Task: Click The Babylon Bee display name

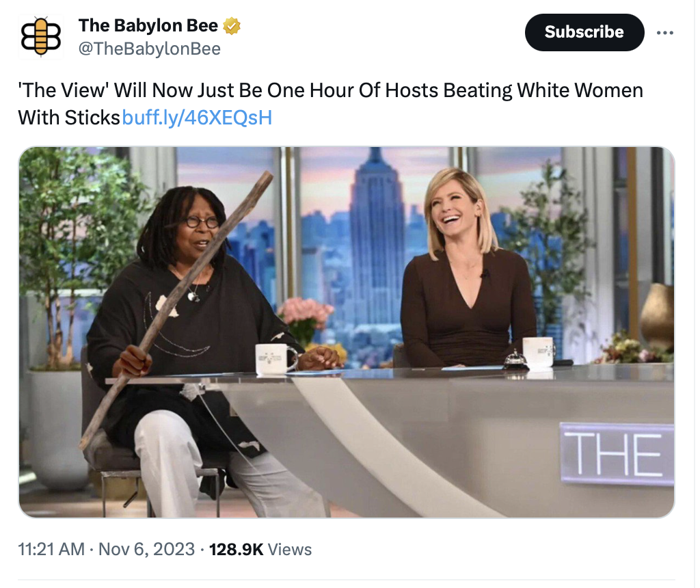Action: point(148,25)
